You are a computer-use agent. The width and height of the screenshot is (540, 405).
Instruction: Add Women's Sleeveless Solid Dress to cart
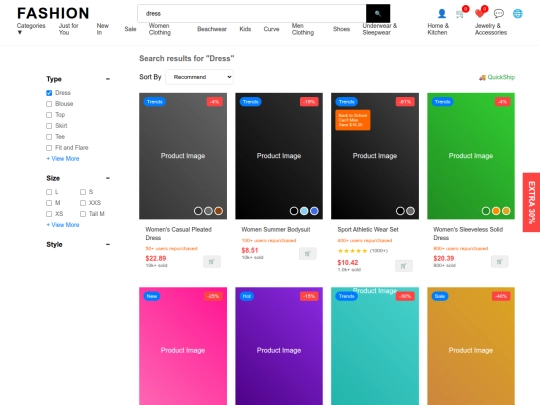(x=499, y=262)
